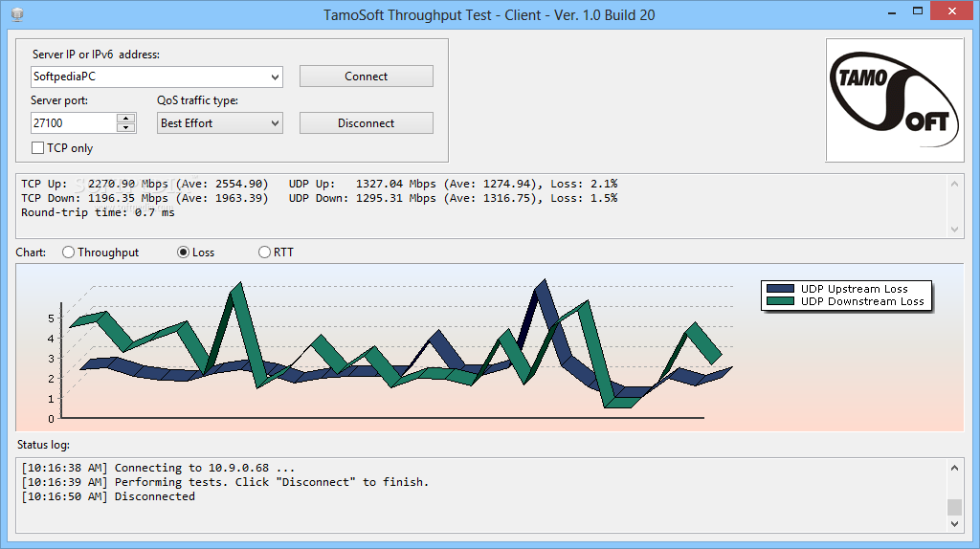
Task: Click status log scroll up arrow
Action: pos(954,468)
